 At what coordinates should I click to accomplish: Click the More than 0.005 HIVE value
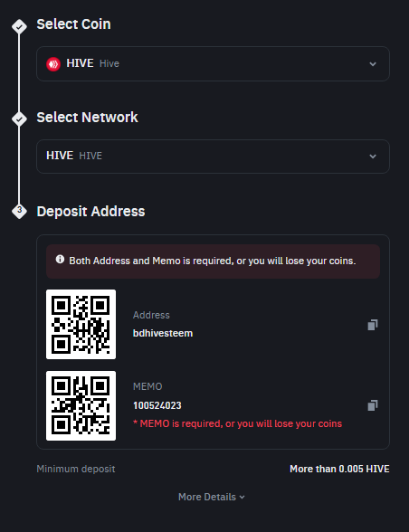pyautogui.click(x=339, y=469)
